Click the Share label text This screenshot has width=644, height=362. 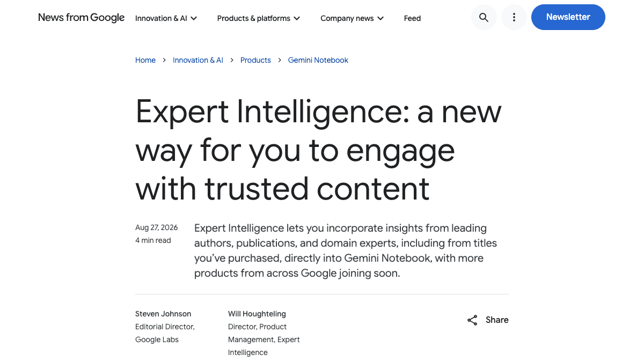497,320
